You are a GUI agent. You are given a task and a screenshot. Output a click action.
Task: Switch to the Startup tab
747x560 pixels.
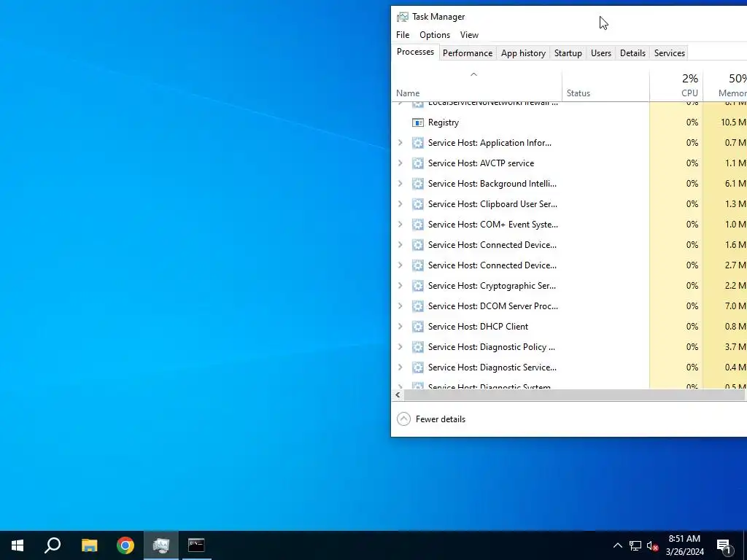[x=568, y=52]
